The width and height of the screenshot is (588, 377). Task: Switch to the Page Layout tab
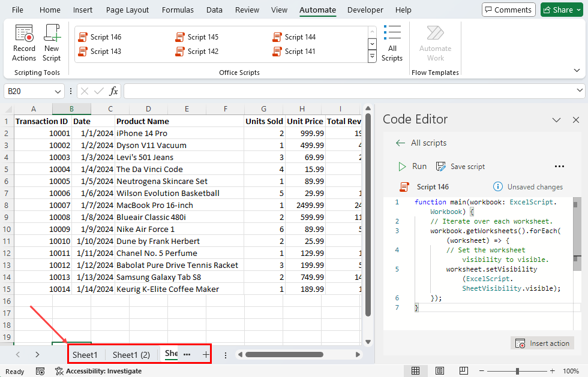[x=127, y=10]
